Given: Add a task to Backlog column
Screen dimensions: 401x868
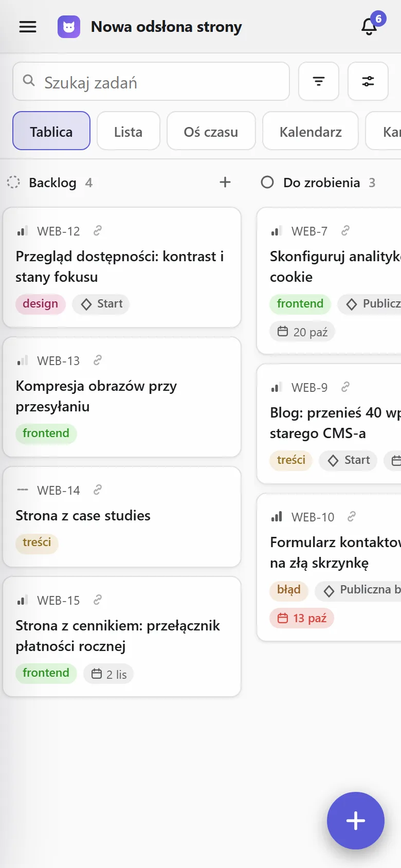Looking at the screenshot, I should pos(225,182).
